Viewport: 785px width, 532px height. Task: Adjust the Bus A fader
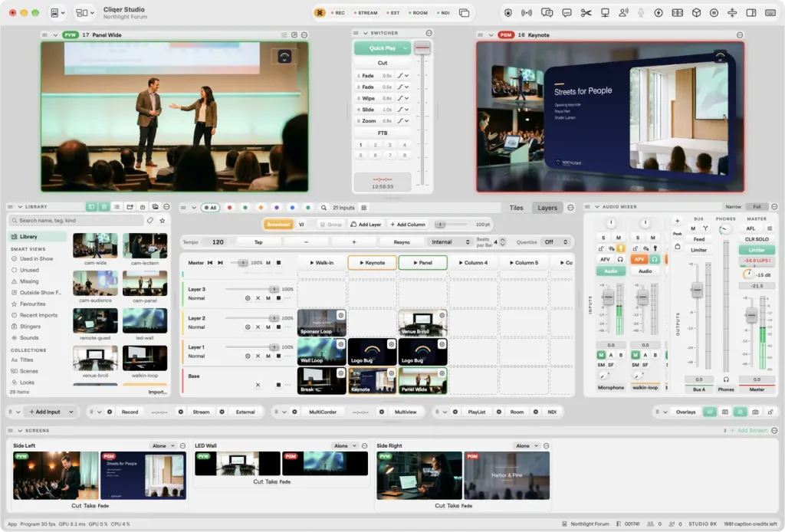[x=697, y=289]
